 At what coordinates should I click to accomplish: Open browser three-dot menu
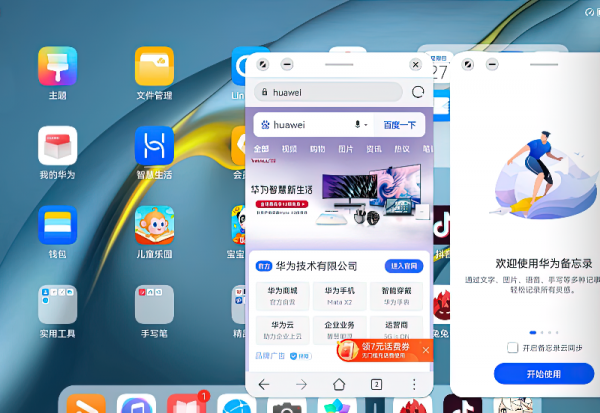tap(414, 384)
